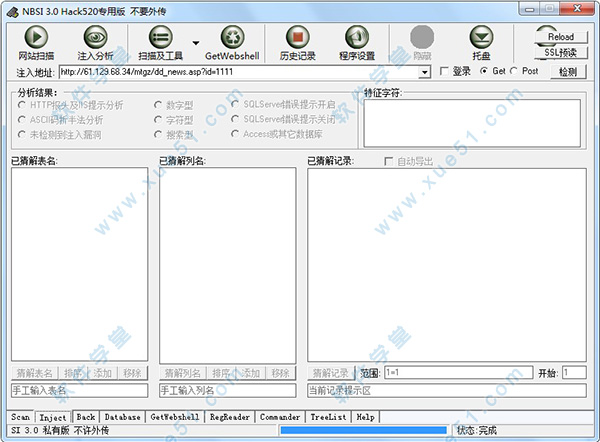Enable the 登录 login checkbox

coord(444,71)
